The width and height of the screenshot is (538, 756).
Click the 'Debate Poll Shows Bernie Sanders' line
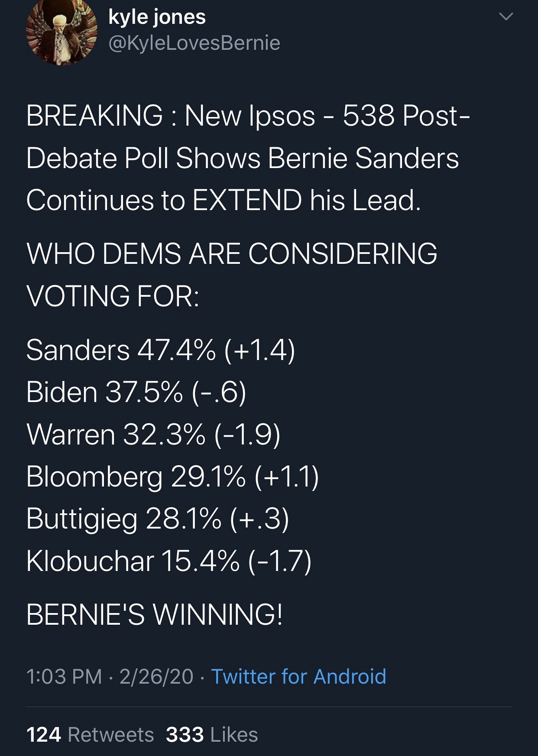click(x=242, y=158)
